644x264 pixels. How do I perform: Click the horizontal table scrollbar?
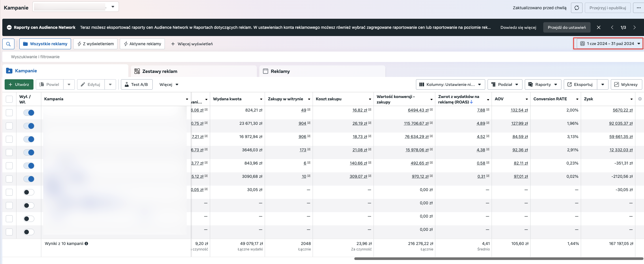coord(499,259)
